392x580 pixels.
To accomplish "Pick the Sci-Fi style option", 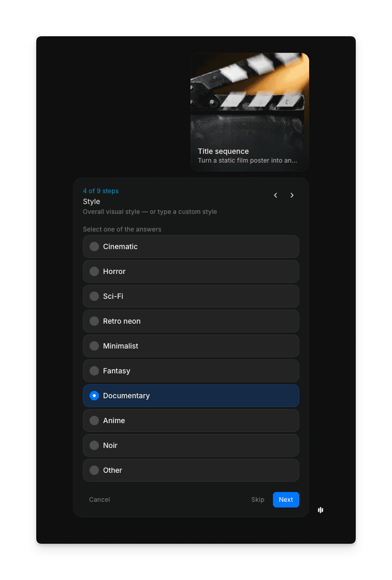I will 94,296.
